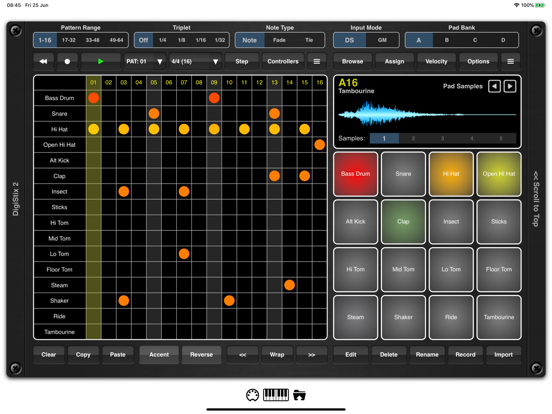Tap the red Bass Drum pad

pyautogui.click(x=356, y=174)
